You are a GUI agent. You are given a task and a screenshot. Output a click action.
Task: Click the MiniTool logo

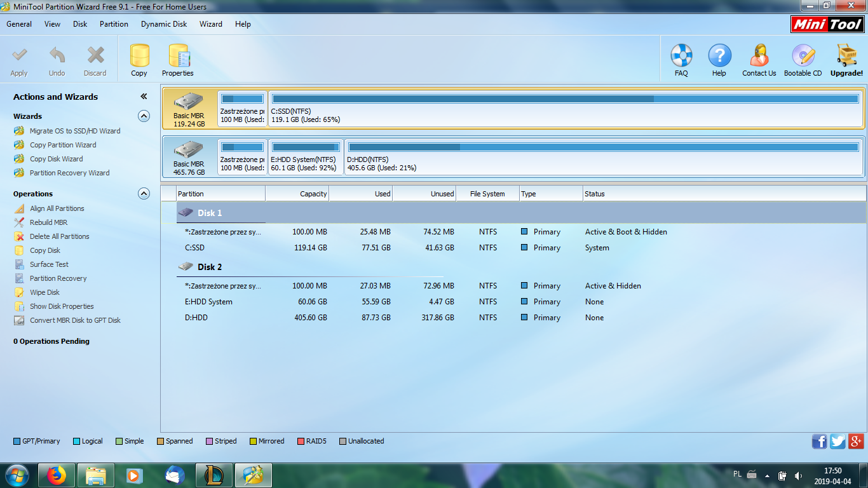827,24
